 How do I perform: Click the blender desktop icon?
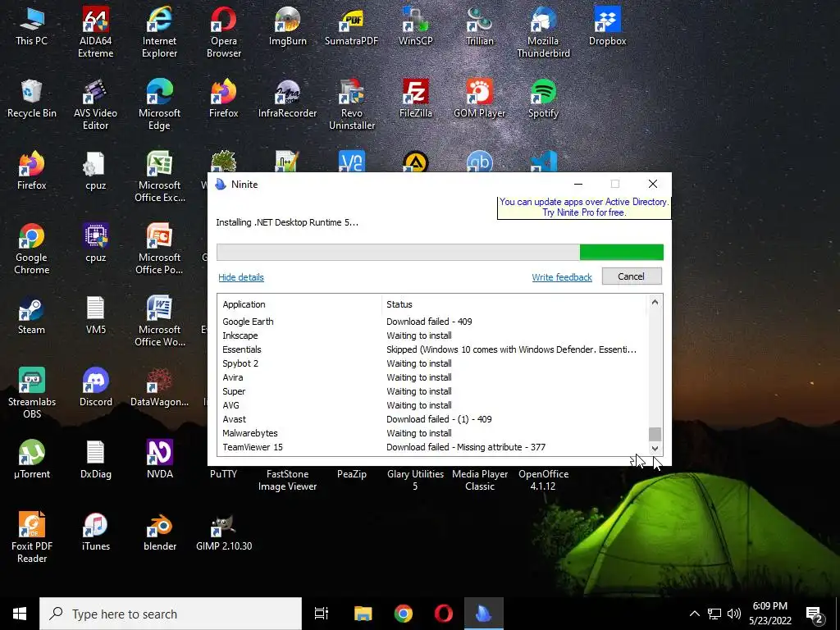(160, 532)
